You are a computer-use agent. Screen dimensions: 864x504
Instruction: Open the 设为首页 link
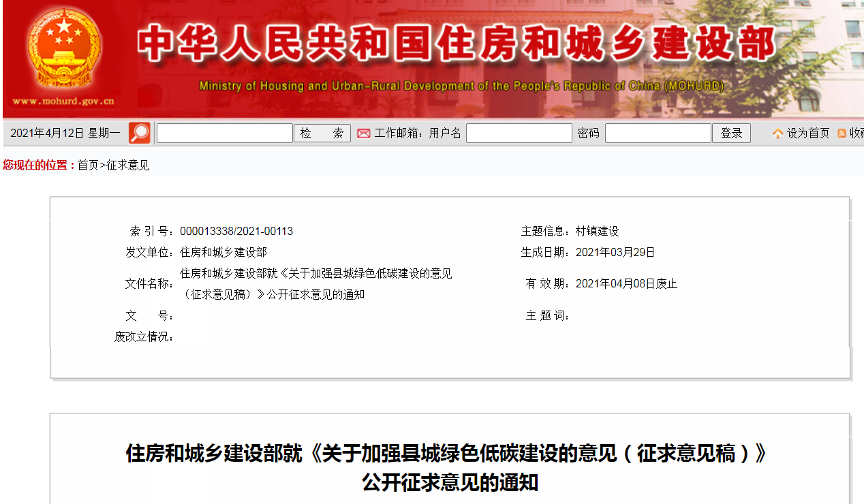808,133
